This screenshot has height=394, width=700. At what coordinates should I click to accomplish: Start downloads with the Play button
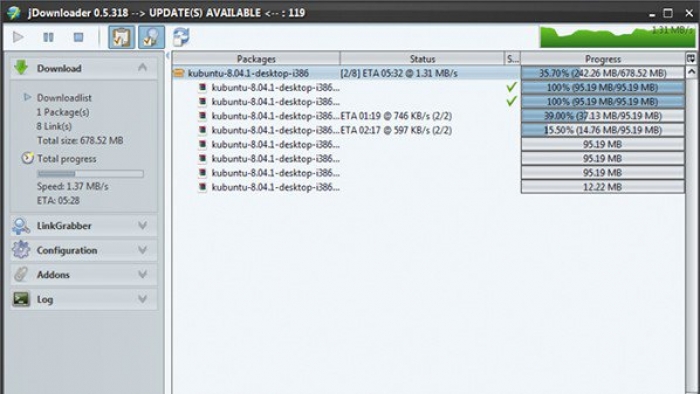18,37
